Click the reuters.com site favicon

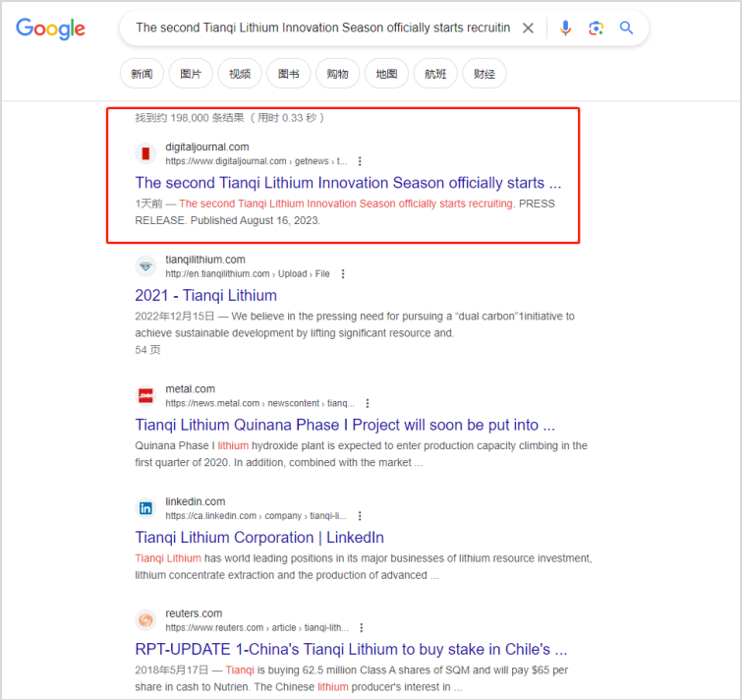(x=145, y=620)
